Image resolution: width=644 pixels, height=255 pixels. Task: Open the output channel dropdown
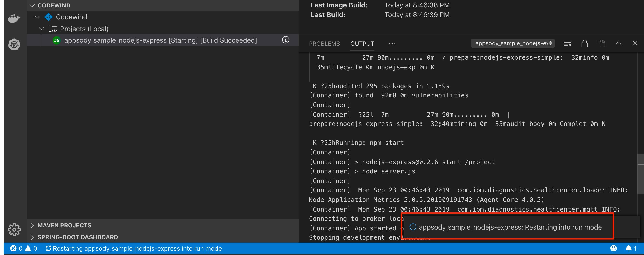click(x=513, y=43)
